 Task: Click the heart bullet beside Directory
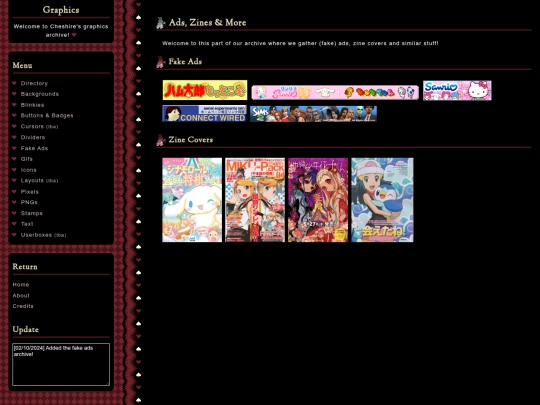(14, 83)
